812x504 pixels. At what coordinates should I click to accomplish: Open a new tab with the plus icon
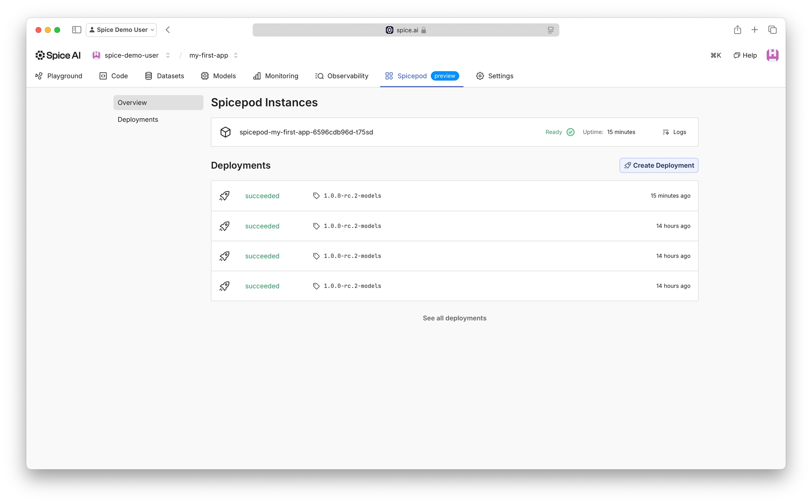755,30
